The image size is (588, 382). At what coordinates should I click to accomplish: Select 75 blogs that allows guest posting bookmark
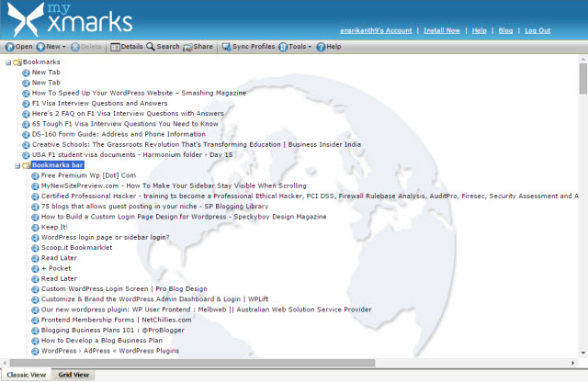(x=154, y=207)
